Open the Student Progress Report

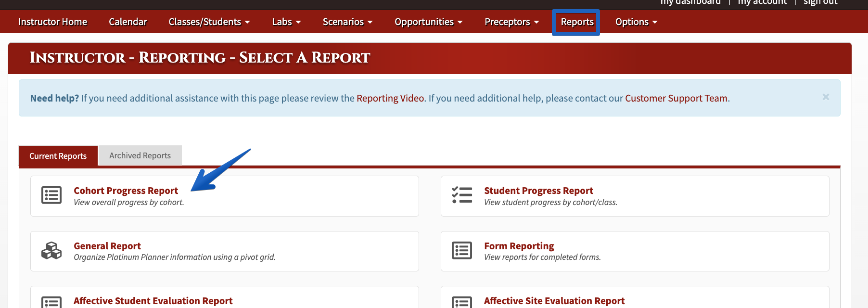538,191
